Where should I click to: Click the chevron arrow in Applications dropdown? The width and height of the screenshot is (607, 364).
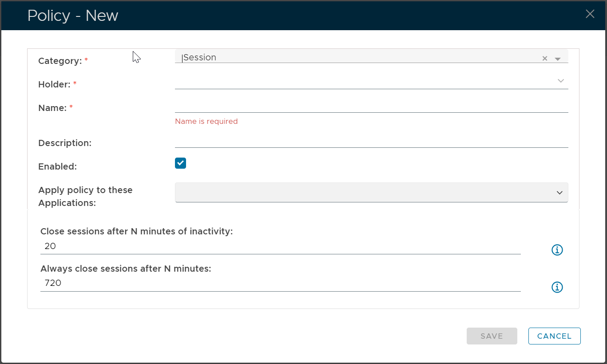pyautogui.click(x=559, y=193)
